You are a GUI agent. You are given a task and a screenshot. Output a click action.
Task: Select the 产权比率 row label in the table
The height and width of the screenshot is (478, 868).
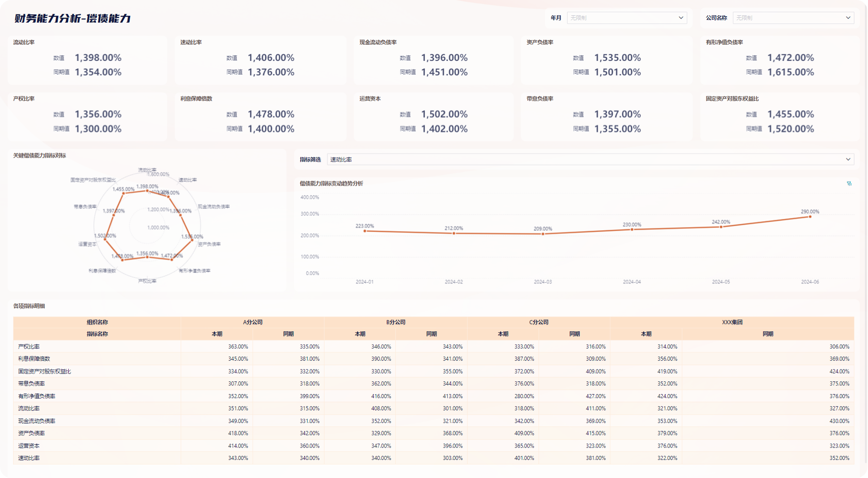click(x=29, y=346)
